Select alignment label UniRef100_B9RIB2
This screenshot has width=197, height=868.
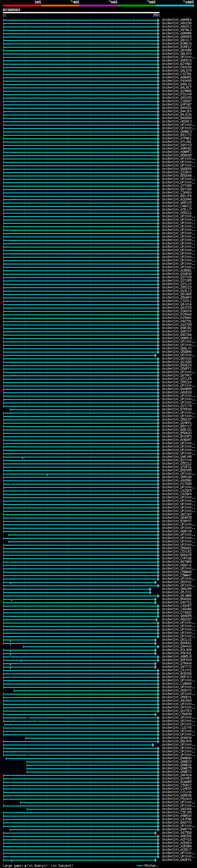tap(177, 328)
